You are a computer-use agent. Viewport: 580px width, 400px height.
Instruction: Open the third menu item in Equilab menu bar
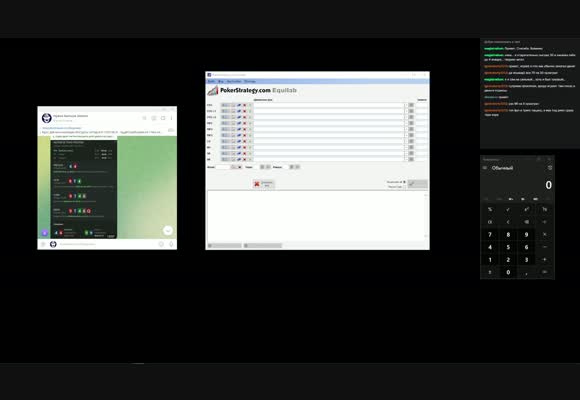[234, 81]
